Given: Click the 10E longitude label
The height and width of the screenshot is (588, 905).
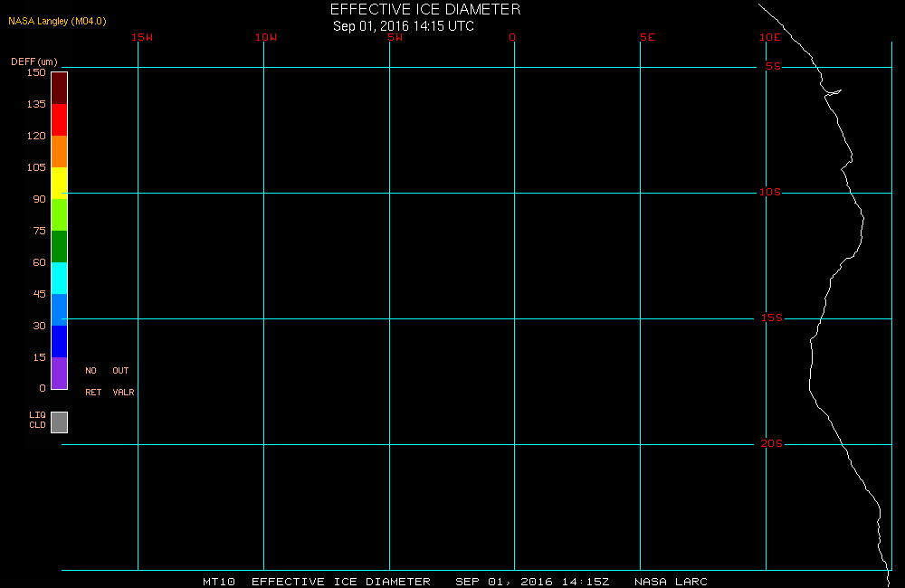Looking at the screenshot, I should 770,37.
